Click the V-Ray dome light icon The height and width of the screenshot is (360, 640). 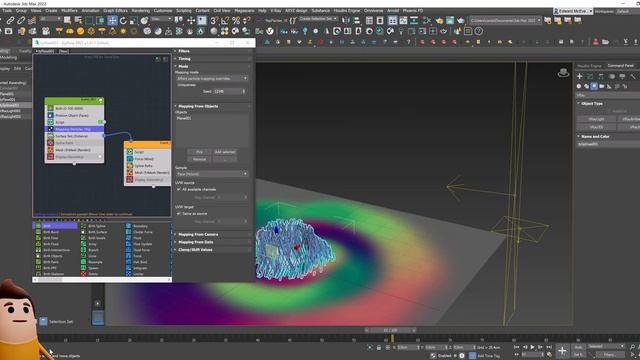point(70,31)
